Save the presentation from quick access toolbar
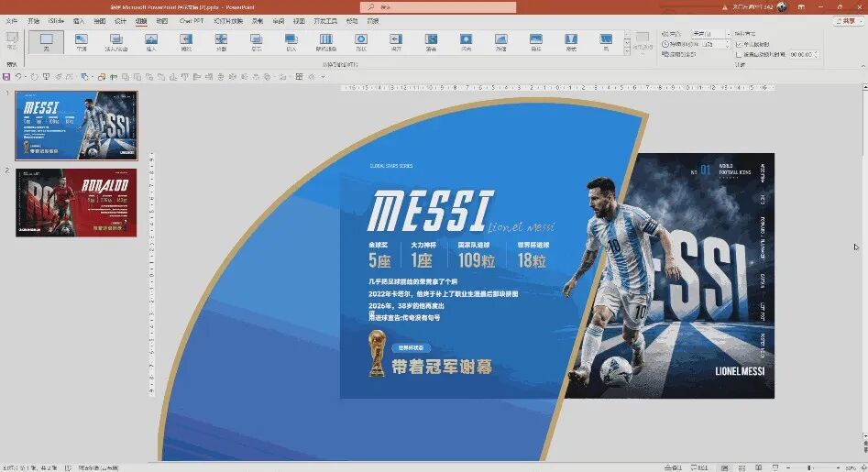 coord(6,77)
